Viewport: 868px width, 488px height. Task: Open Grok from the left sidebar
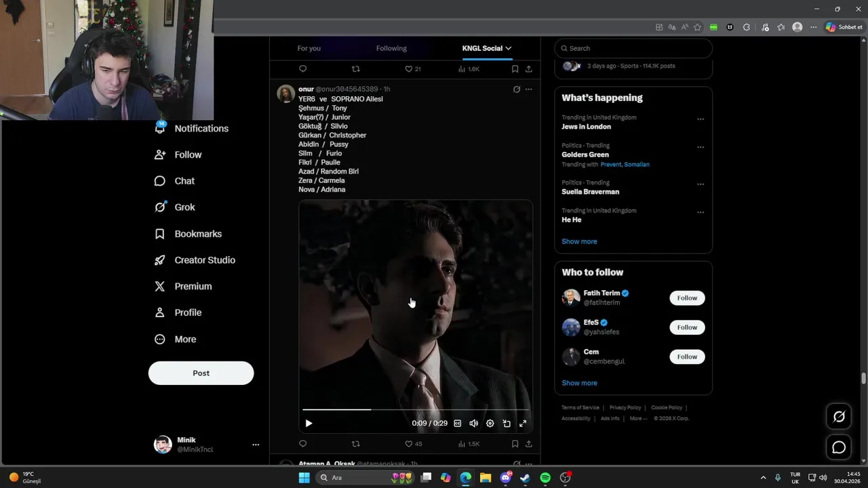pos(175,207)
